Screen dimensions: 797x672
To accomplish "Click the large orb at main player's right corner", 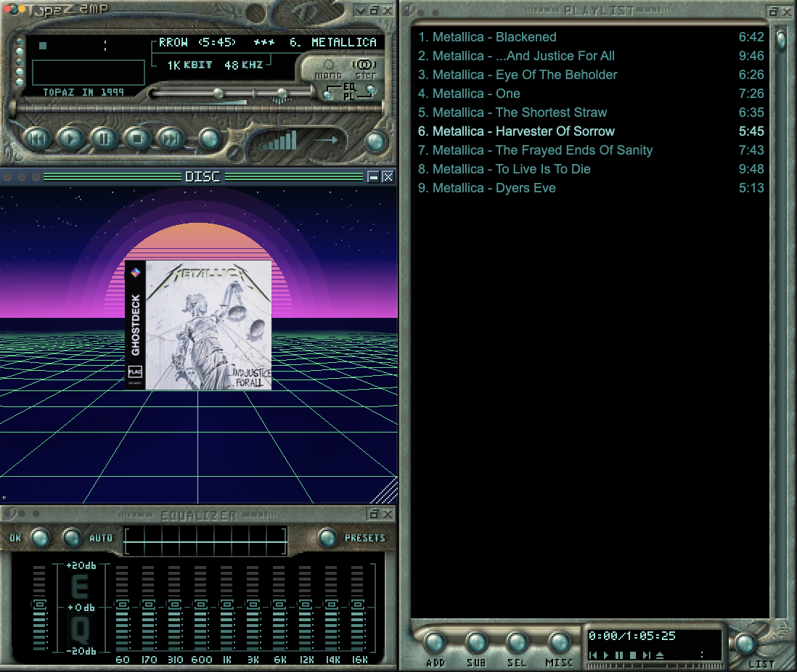I will tap(375, 142).
